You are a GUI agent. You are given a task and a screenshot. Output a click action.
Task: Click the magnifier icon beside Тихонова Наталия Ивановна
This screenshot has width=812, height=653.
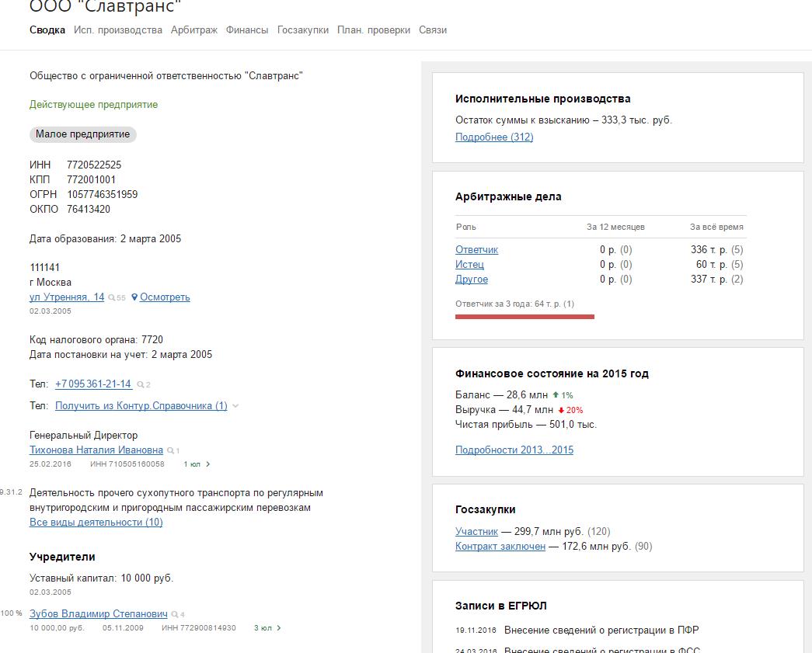pos(170,450)
